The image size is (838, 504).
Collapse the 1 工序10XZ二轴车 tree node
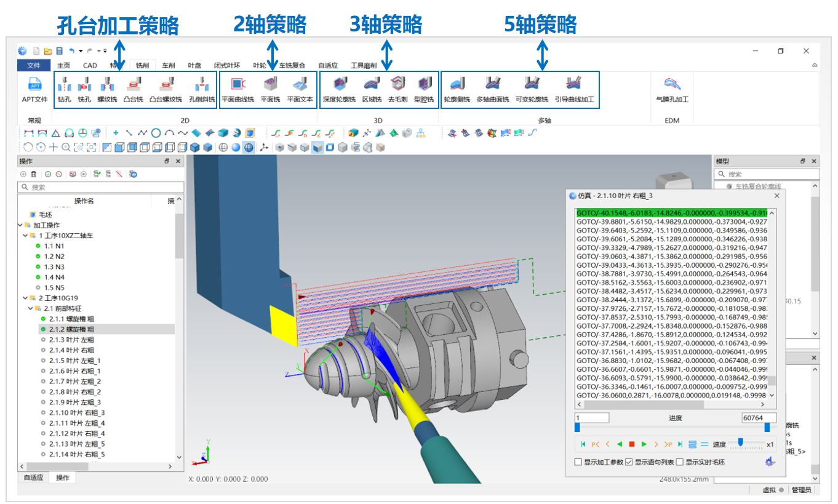click(x=25, y=236)
